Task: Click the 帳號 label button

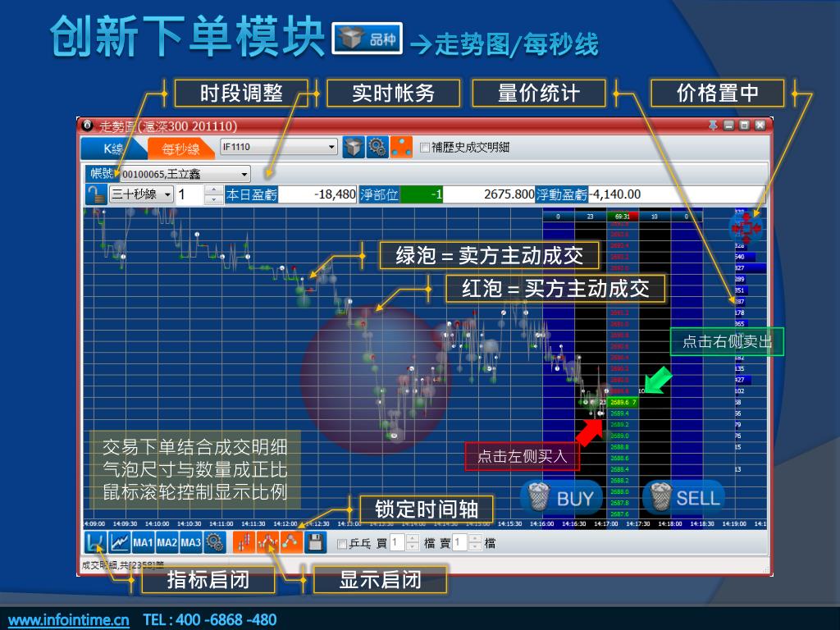Action: pos(101,174)
